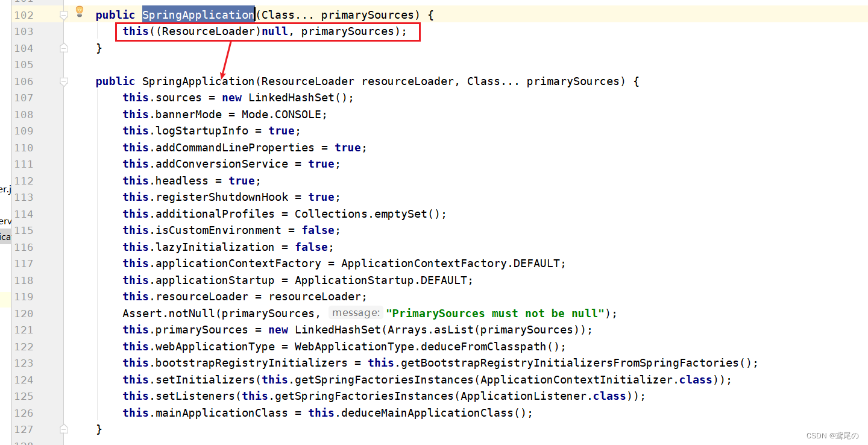The image size is (868, 445).
Task: Click line number 105 in the gutter
Action: click(24, 65)
